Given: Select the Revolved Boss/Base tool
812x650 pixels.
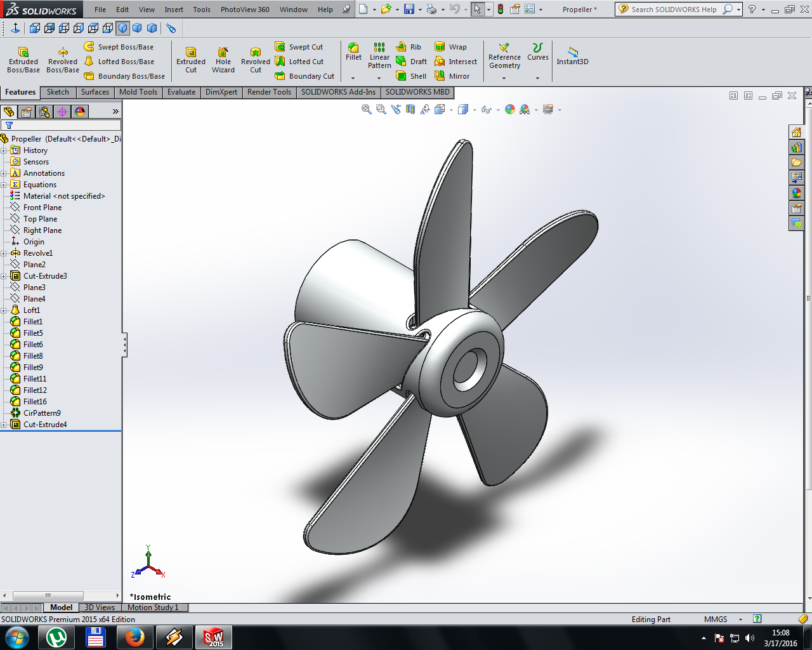Looking at the screenshot, I should click(x=63, y=60).
